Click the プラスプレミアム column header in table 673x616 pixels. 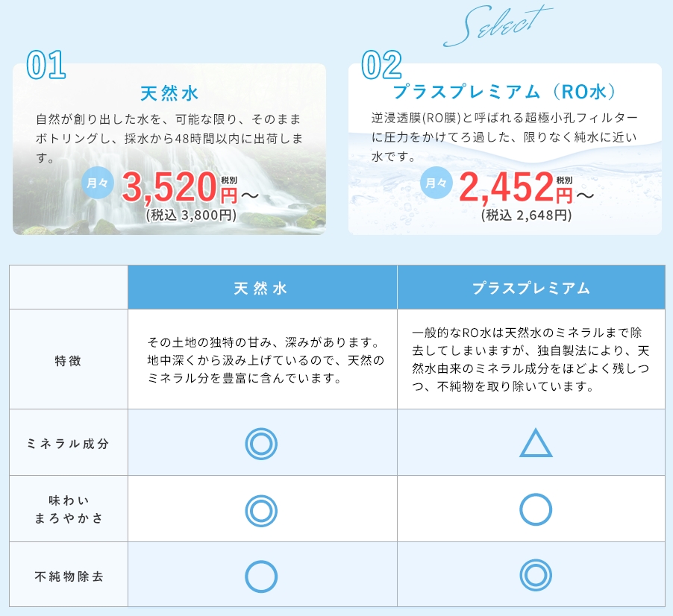pyautogui.click(x=530, y=289)
